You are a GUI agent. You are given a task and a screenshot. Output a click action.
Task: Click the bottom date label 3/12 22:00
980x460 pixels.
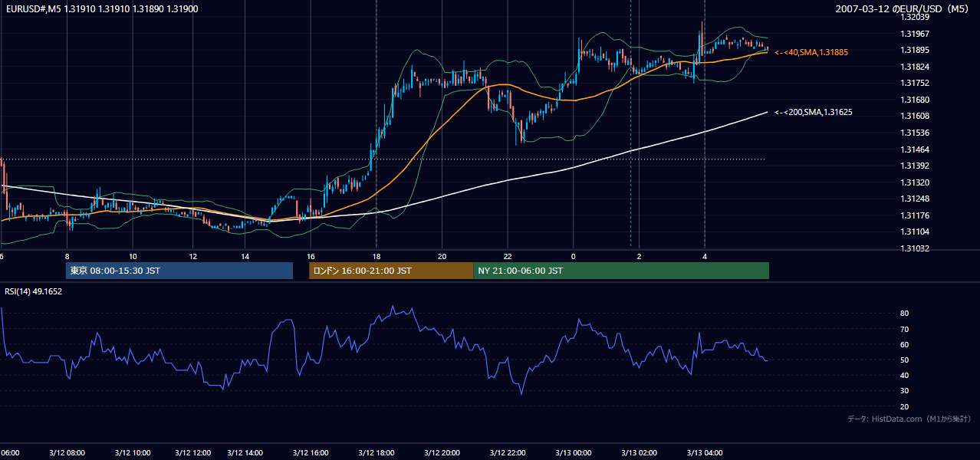(x=508, y=452)
